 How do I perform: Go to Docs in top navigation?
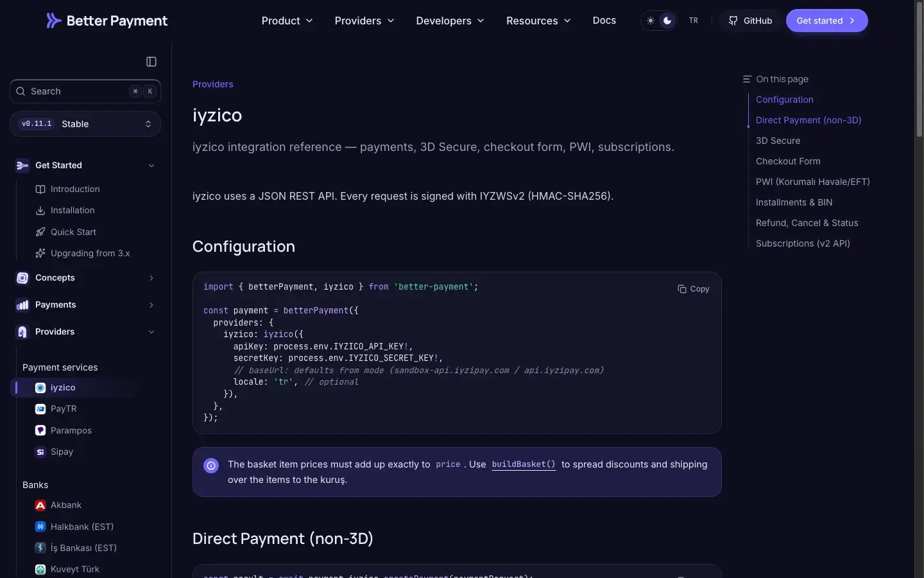[x=604, y=21]
